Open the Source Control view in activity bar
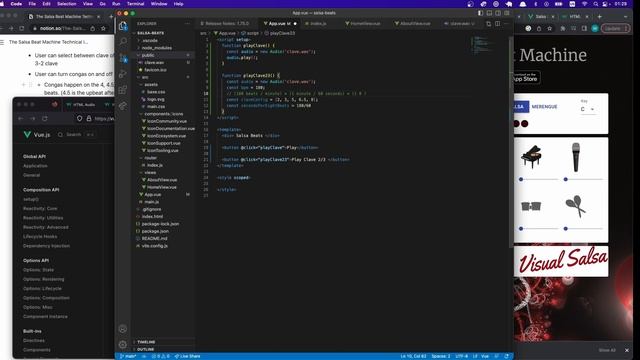The width and height of the screenshot is (640, 360). pyautogui.click(x=123, y=58)
